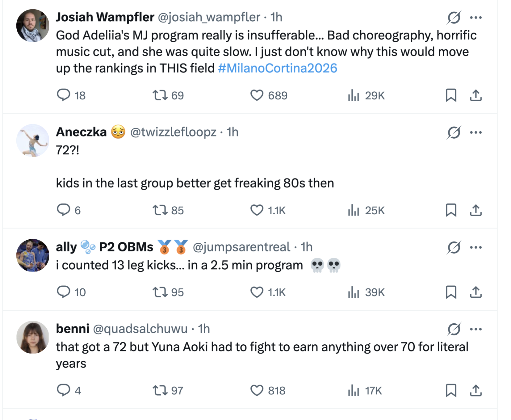This screenshot has height=420, width=511.
Task: Click Josiah Wampfler's display name
Action: click(105, 17)
